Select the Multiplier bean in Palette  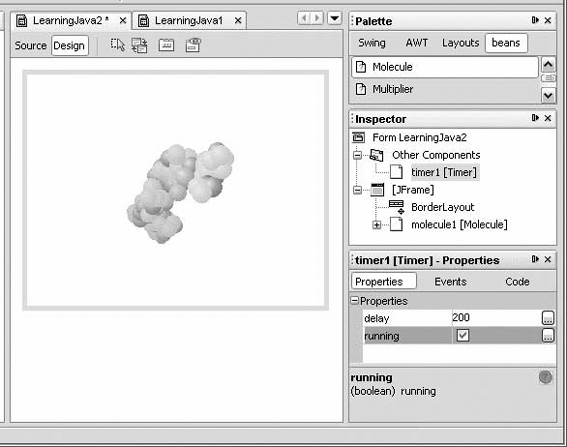point(445,89)
